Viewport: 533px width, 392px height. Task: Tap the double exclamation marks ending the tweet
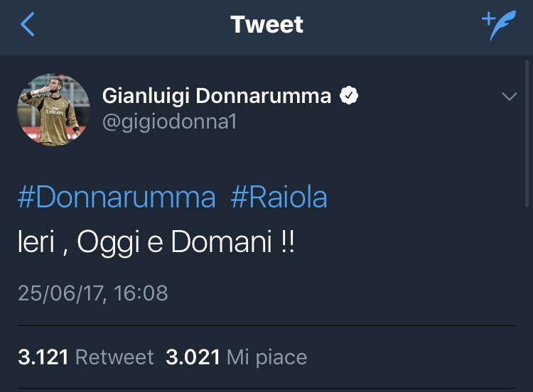coord(286,244)
